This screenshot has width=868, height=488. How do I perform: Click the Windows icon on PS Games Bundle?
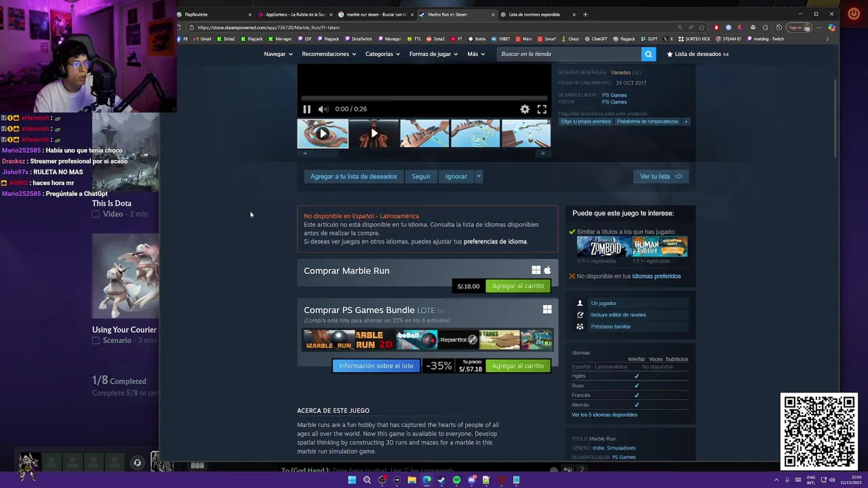(547, 310)
